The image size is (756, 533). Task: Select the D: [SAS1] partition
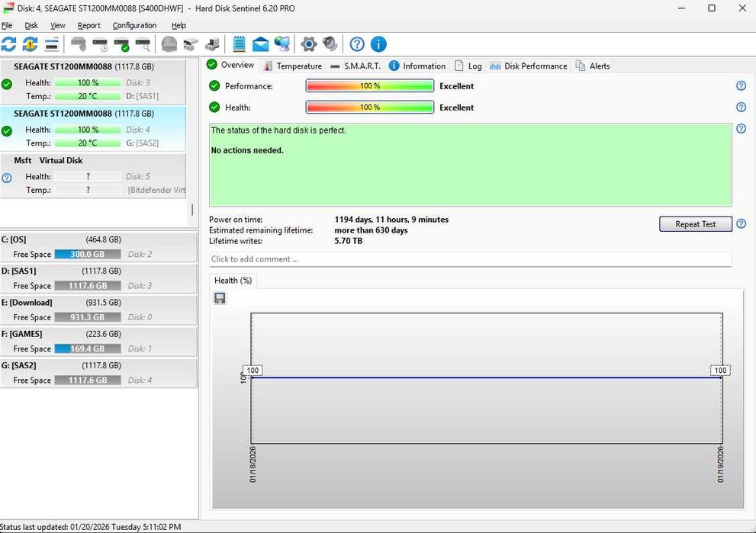98,278
